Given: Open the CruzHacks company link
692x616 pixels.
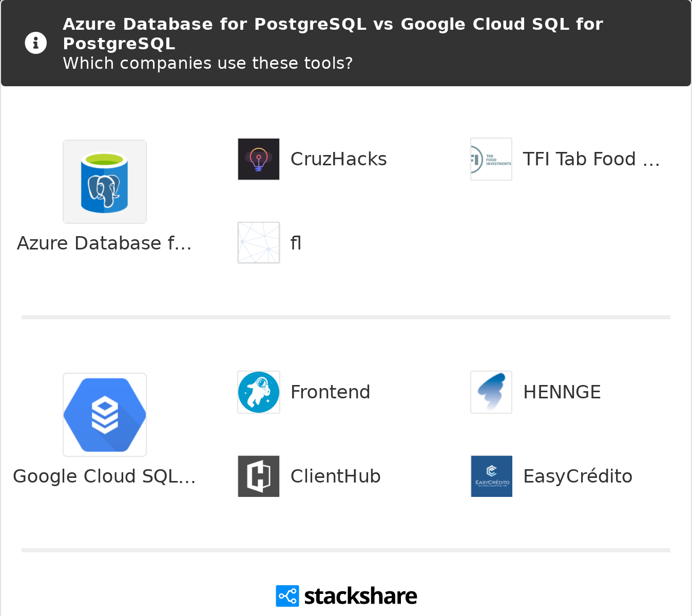Looking at the screenshot, I should [x=338, y=159].
